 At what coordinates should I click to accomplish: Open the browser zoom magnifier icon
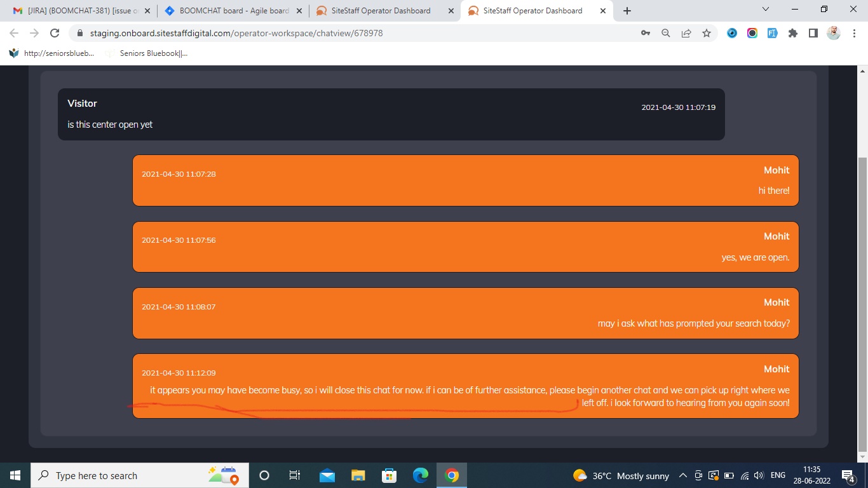tap(666, 33)
